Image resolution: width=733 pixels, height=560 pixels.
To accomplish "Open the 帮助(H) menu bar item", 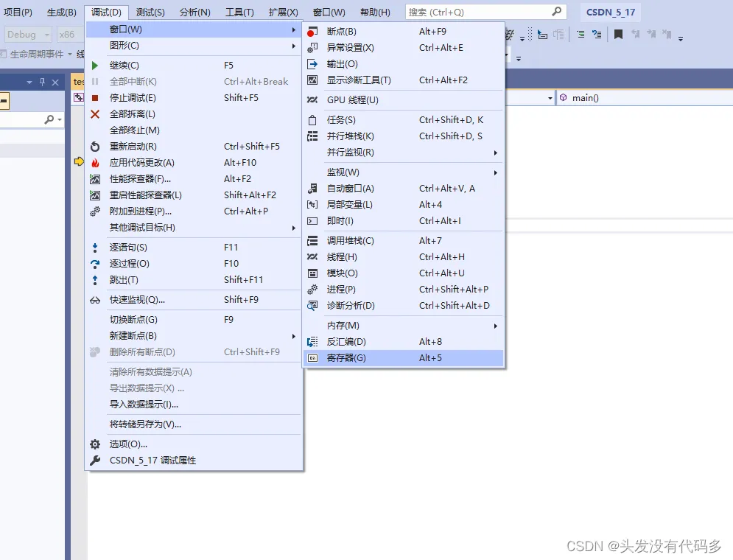I will coord(375,13).
